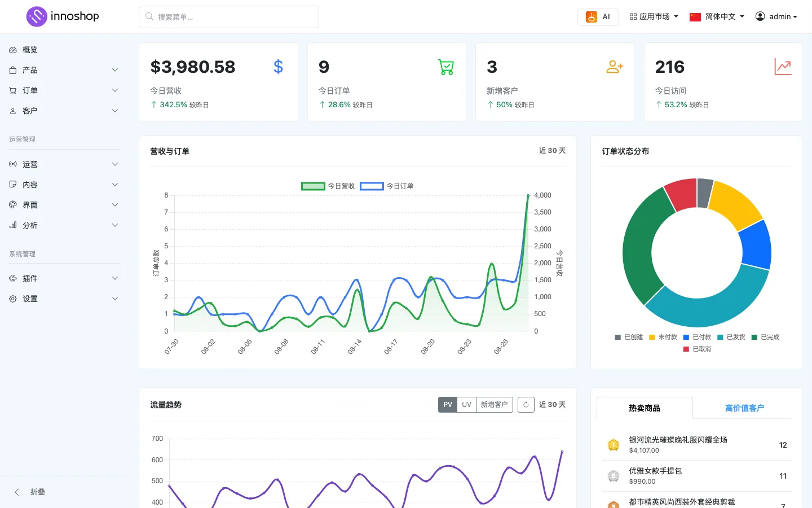Toggle 已取消 legend item

697,349
